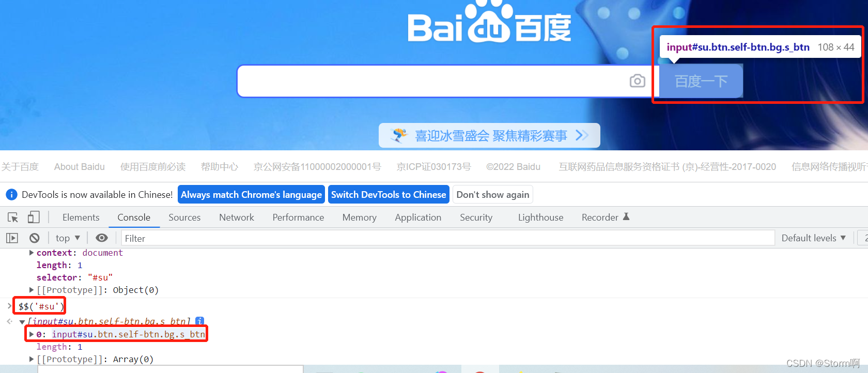
Task: Expand the [[Prototype]]: Object(0) entry
Action: click(32, 290)
